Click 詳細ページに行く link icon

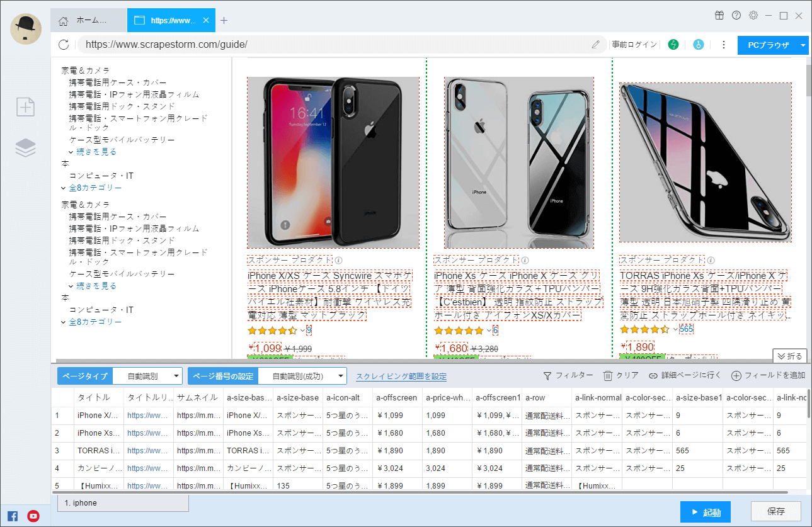pos(685,375)
